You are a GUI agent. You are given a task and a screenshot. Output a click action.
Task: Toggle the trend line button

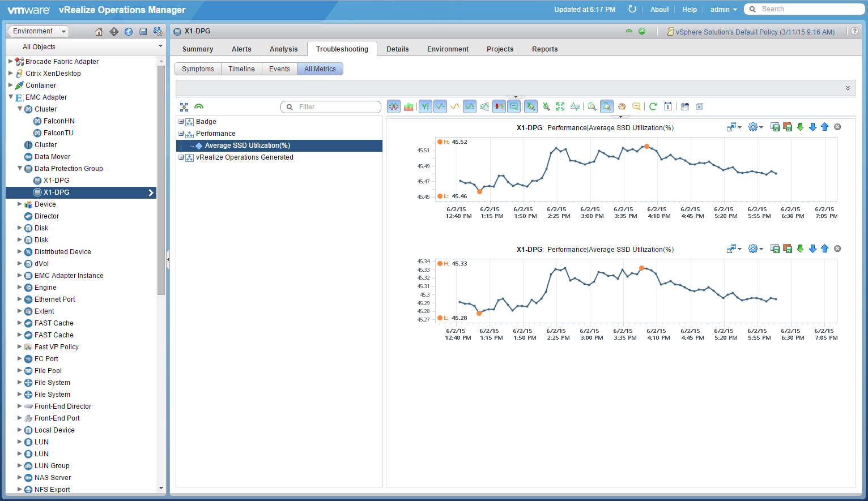coord(455,106)
